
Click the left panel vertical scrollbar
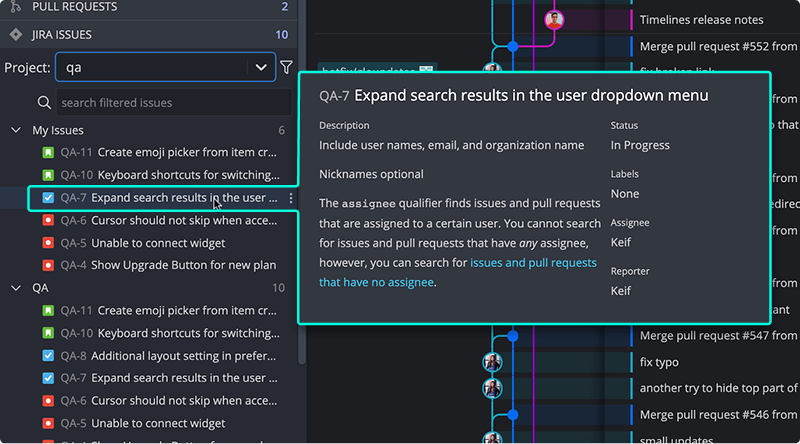[302, 204]
